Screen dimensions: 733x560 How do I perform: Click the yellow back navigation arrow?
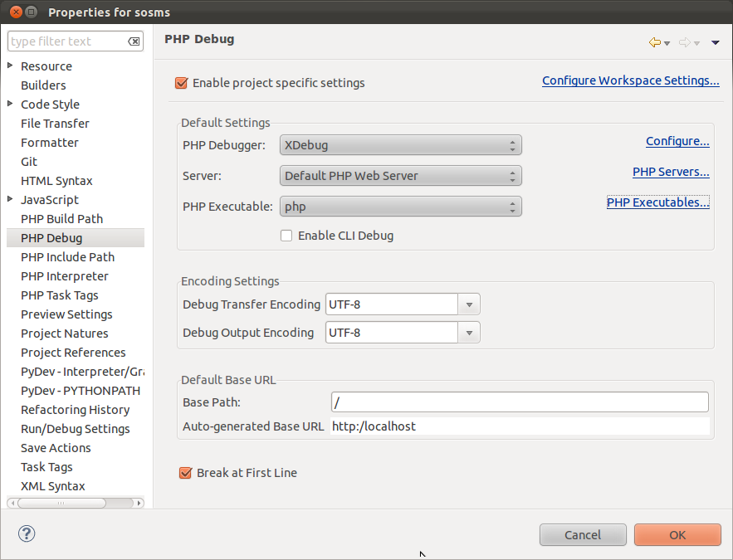pos(654,42)
